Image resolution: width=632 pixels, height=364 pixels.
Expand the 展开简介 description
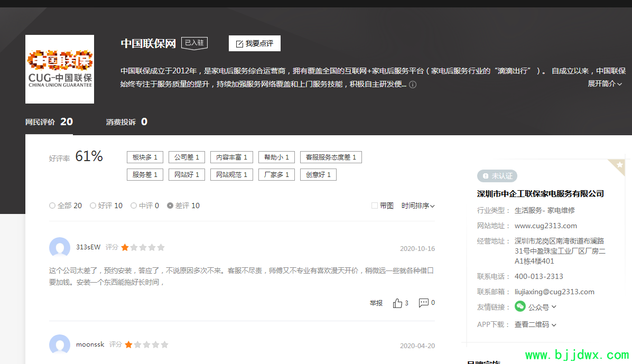pos(605,84)
